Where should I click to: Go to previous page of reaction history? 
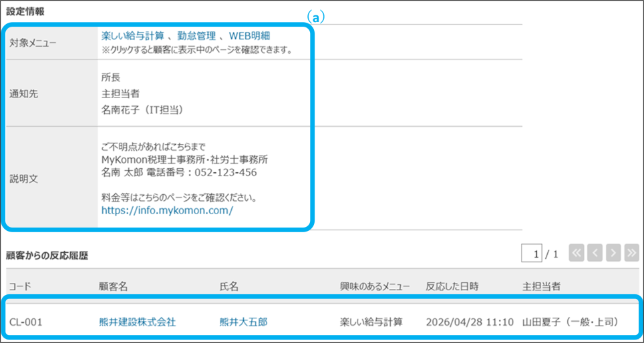(595, 254)
